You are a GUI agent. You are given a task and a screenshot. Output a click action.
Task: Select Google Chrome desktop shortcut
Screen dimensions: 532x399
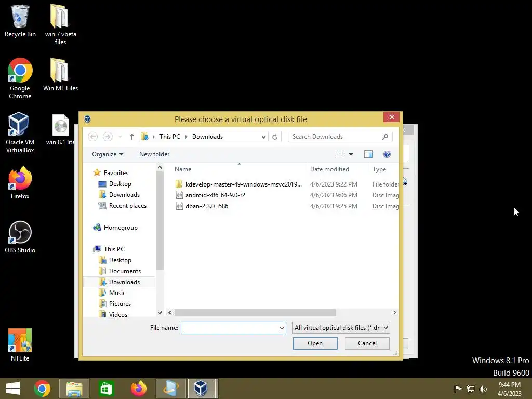[20, 79]
